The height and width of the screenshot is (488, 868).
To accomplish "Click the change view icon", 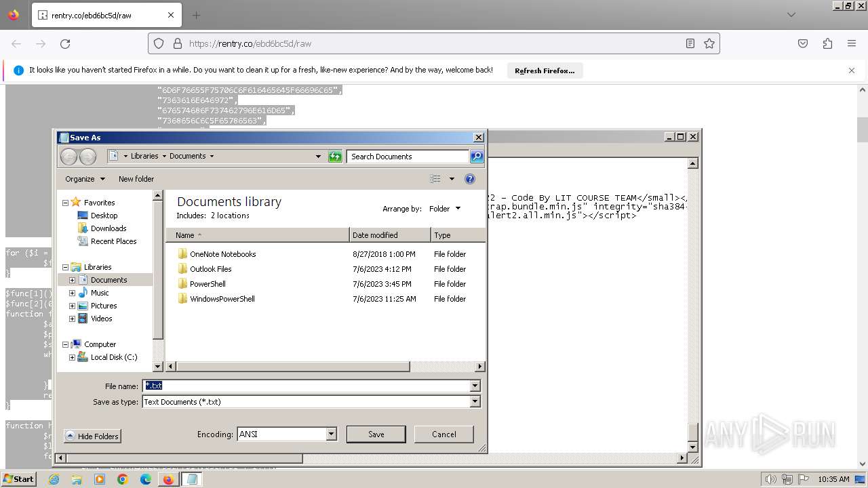I will [x=435, y=179].
